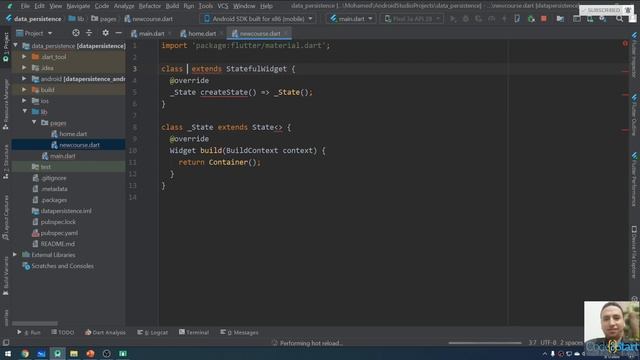Screen dimensions: 640x360
Task: Click the bottom-left tool window toggle icon
Action: coord(6,343)
